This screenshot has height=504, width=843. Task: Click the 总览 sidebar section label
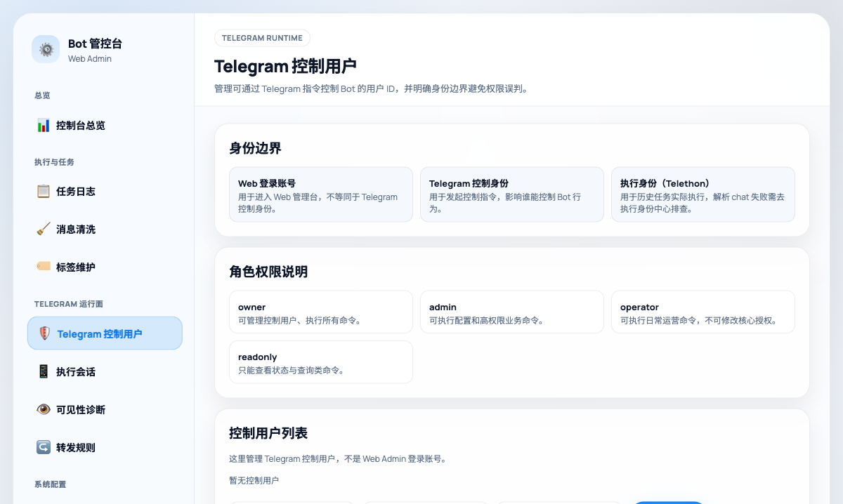pos(42,95)
